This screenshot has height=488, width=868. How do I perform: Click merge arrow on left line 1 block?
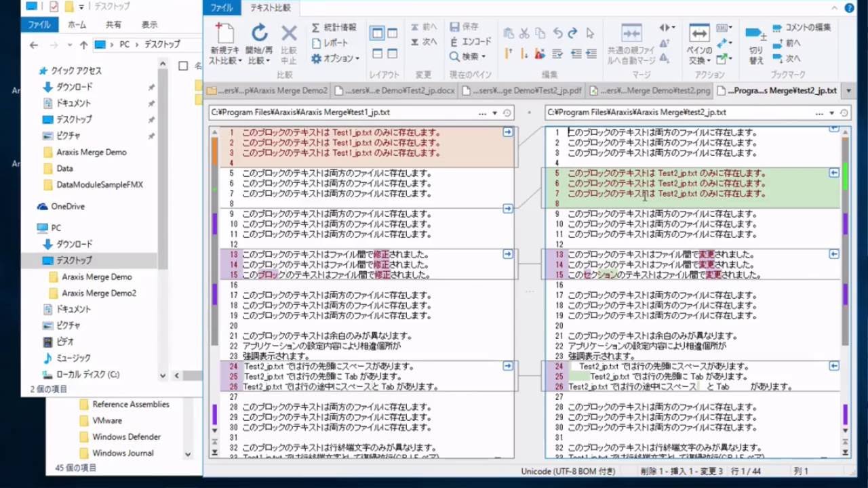pos(508,133)
